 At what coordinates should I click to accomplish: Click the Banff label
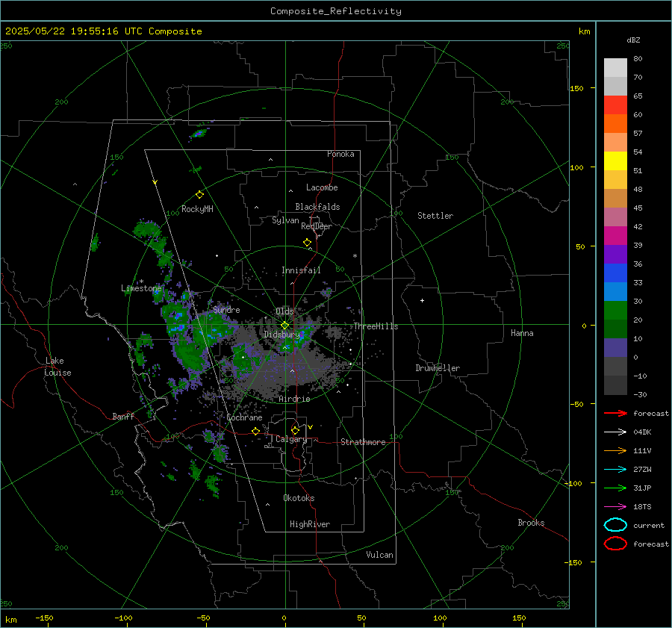[123, 416]
